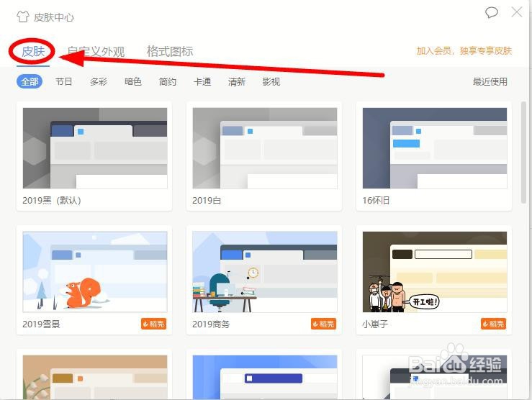Viewport: 532px width, 400px height.
Task: Open the 加入会员，独享专享皮肤 link
Action: pyautogui.click(x=464, y=51)
